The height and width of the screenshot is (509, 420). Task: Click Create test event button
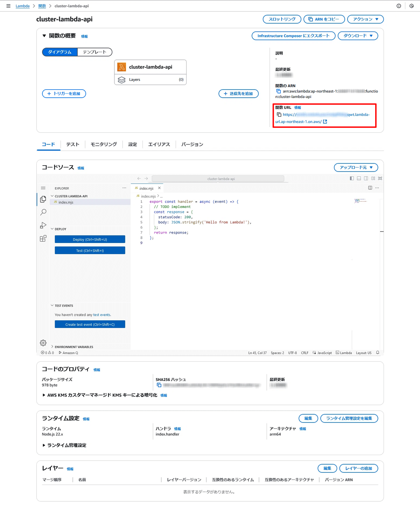90,325
